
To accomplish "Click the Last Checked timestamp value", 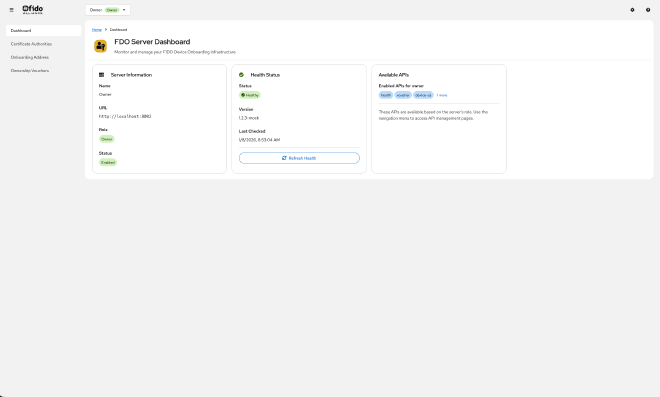I will coord(259,140).
